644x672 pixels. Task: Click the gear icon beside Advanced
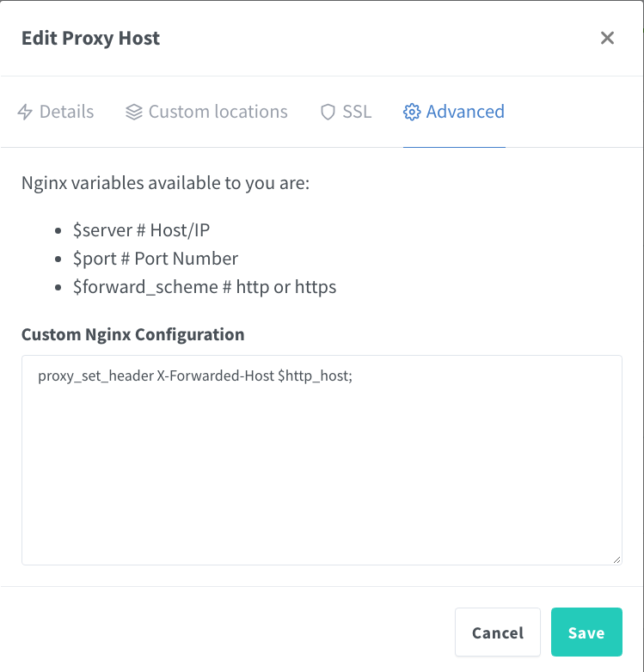412,112
